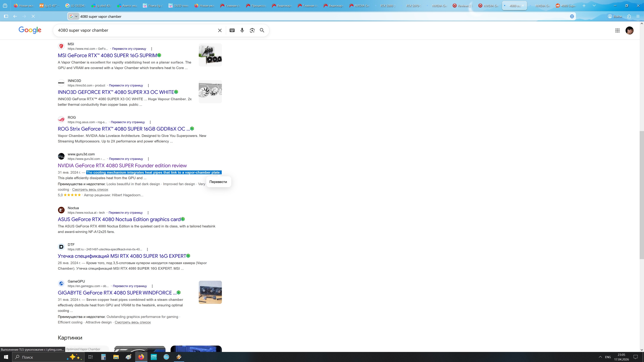
Task: Click the voice search microphone icon
Action: click(x=242, y=30)
